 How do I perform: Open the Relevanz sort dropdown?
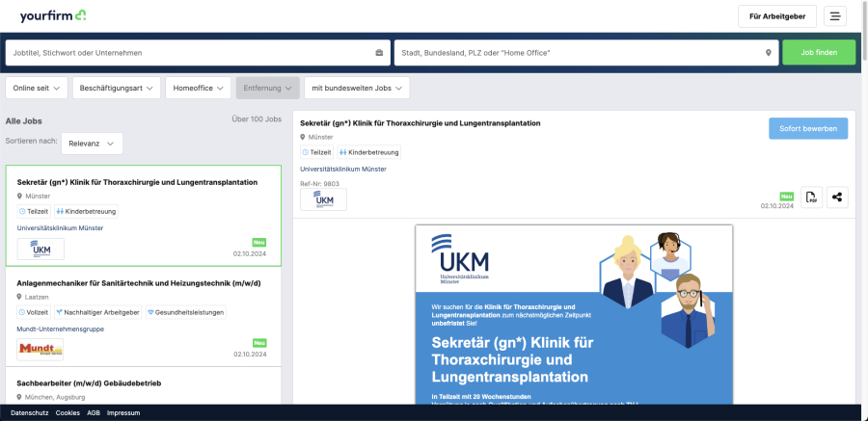coord(92,144)
